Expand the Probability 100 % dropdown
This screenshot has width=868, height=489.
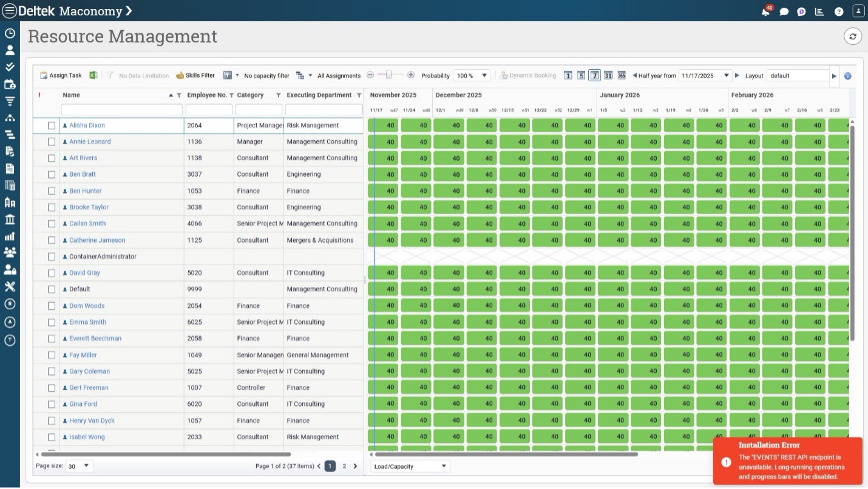coord(472,76)
